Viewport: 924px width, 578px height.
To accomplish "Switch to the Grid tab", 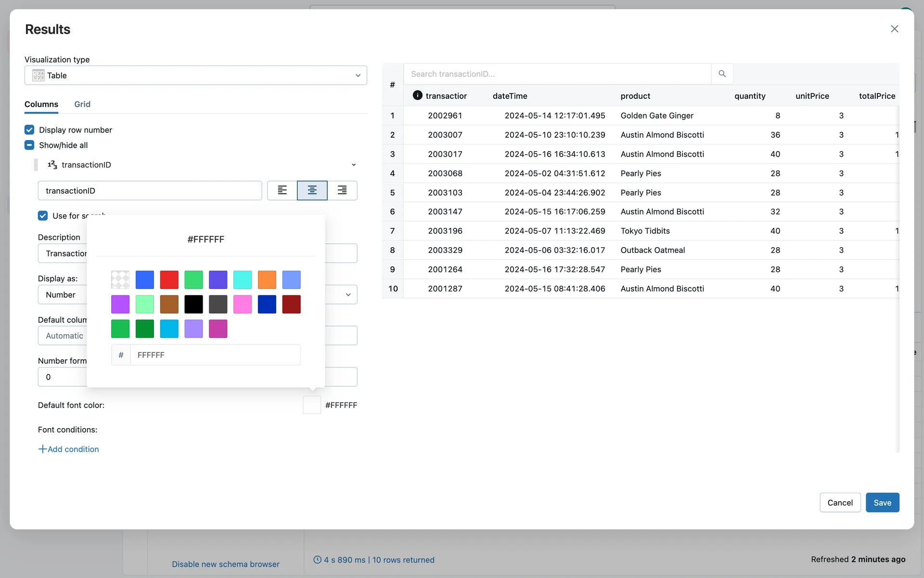I will 82,104.
